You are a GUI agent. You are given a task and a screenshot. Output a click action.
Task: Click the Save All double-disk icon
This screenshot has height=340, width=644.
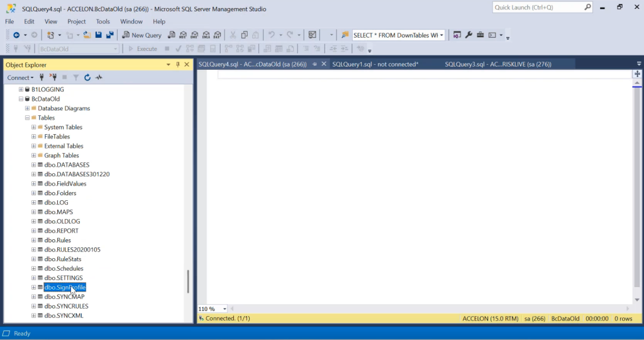click(x=109, y=35)
